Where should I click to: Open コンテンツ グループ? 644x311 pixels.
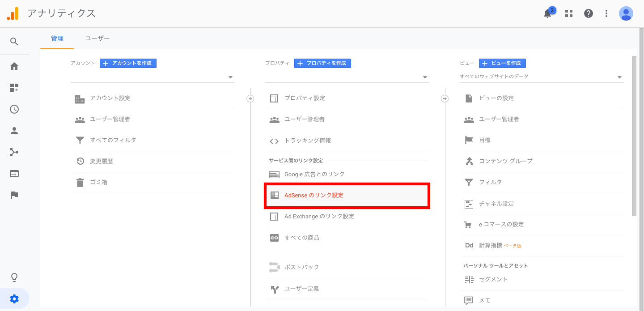coord(542,161)
